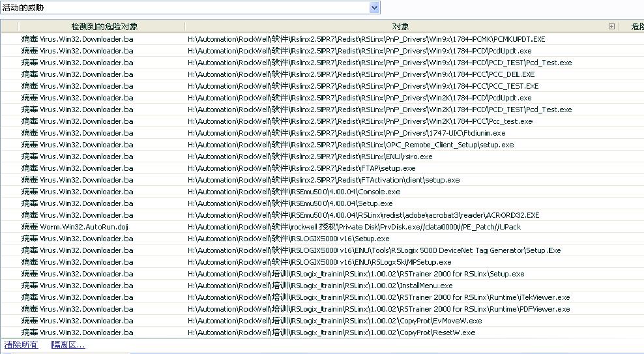Select the row with iTekViewer.exe
Screen dimensions: 644x354
(x=322, y=297)
